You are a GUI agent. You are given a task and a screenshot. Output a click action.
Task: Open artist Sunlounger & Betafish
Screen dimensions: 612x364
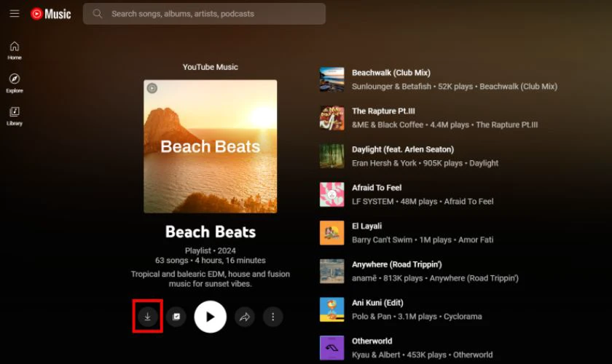tap(391, 86)
